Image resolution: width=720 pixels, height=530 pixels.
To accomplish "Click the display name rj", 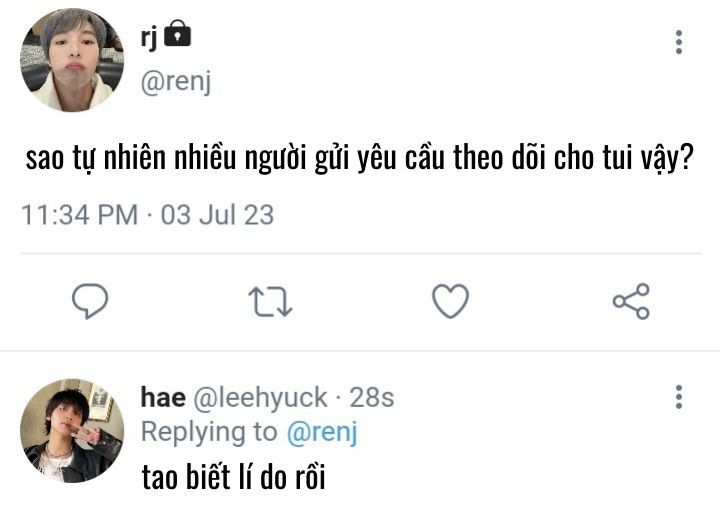I will point(150,38).
